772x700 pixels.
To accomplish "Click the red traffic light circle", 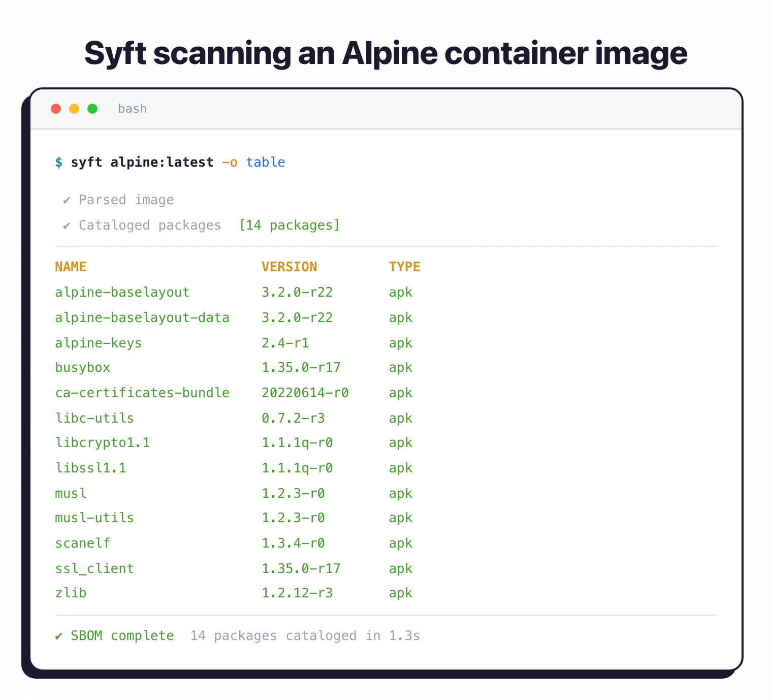I will tap(56, 108).
